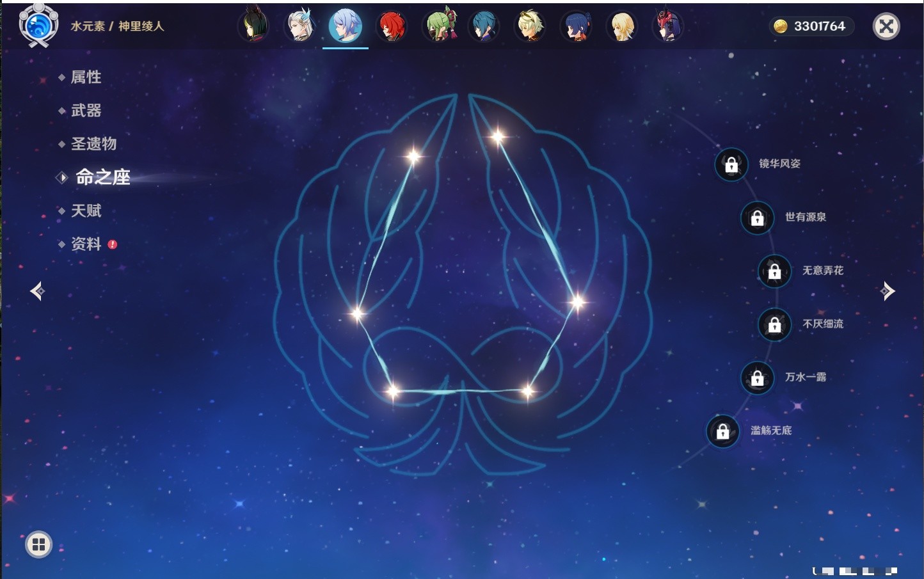Select the 命之座 constellation menu item
924x579 pixels.
click(x=102, y=177)
